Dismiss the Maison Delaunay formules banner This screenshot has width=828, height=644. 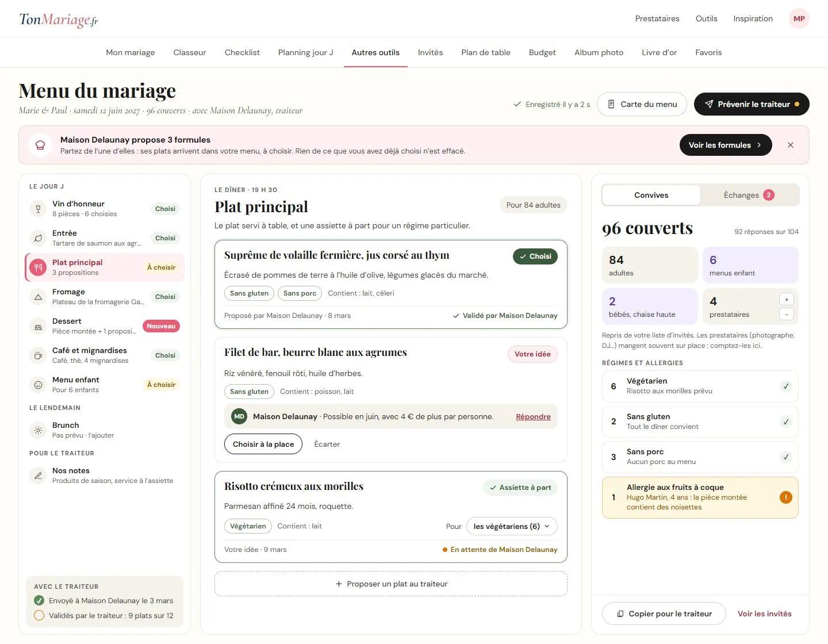click(x=791, y=145)
